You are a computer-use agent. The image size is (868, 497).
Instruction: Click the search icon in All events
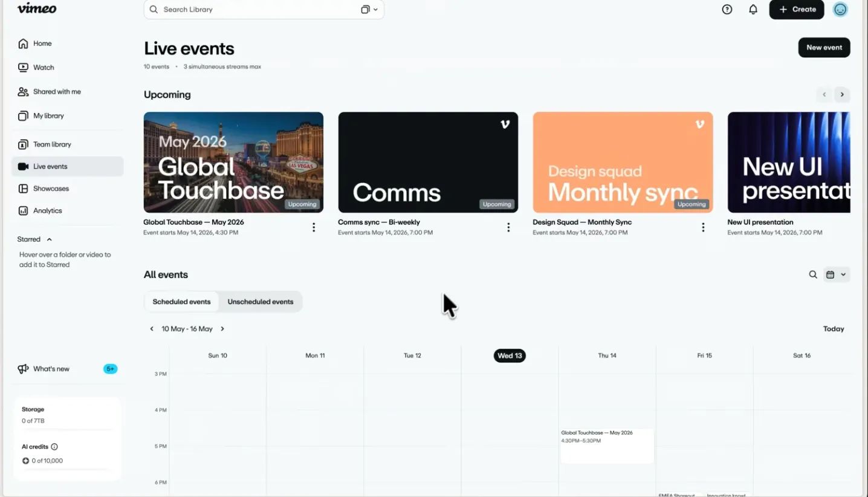pyautogui.click(x=813, y=274)
